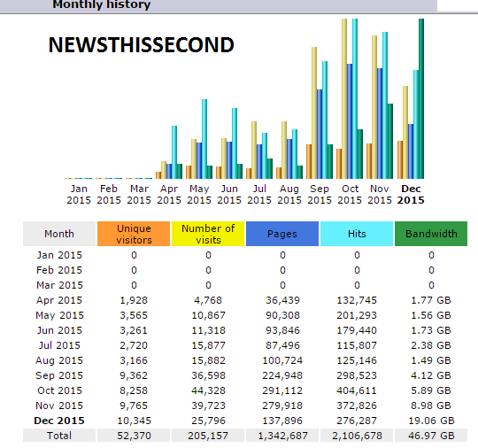Screen dimensions: 478x448
Task: Click the Month column header
Action: click(59, 234)
